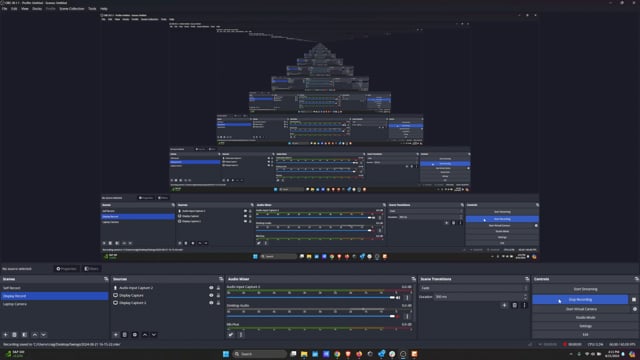Open the Docks menu
The width and height of the screenshot is (640, 360).
(37, 9)
